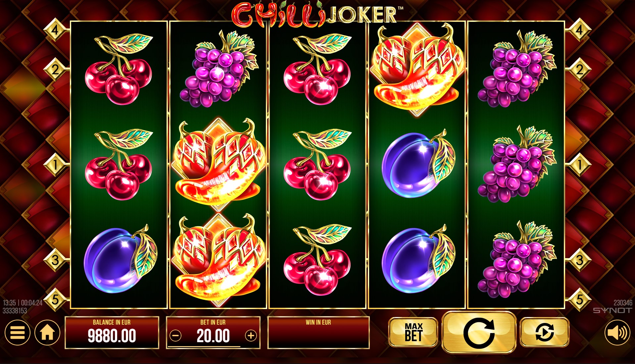
Task: Select payline 4 marker on right side
Action: 579,30
